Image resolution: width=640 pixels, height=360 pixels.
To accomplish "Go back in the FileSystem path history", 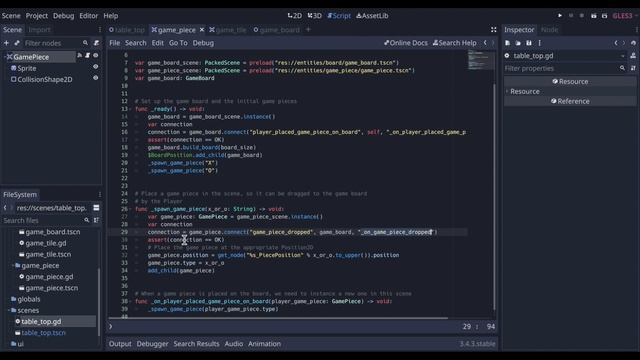I will 5,208.
